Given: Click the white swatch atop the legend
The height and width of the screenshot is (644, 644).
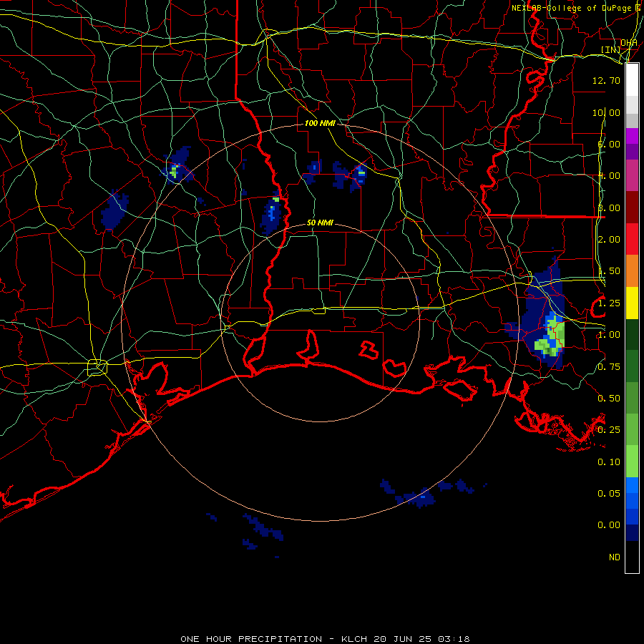Looking at the screenshot, I should 632,79.
